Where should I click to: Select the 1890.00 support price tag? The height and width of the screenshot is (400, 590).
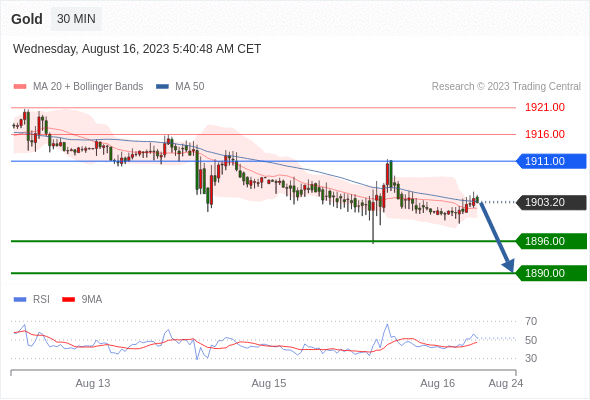tap(551, 273)
